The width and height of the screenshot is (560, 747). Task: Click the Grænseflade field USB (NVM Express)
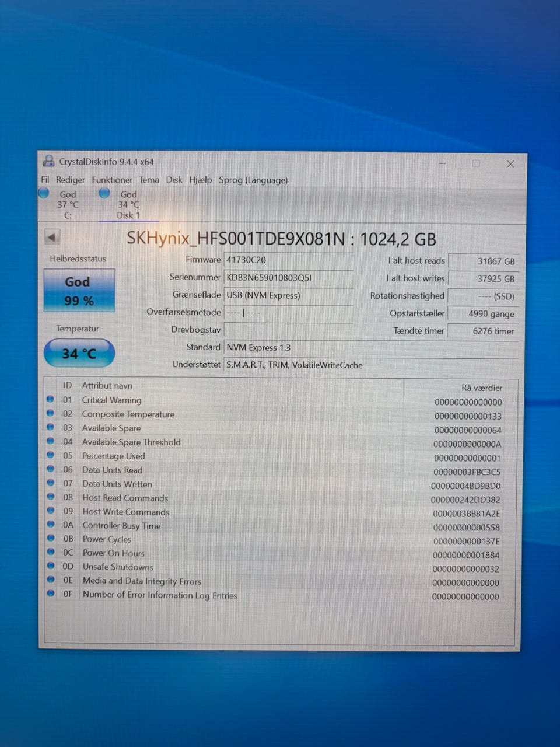pos(289,295)
